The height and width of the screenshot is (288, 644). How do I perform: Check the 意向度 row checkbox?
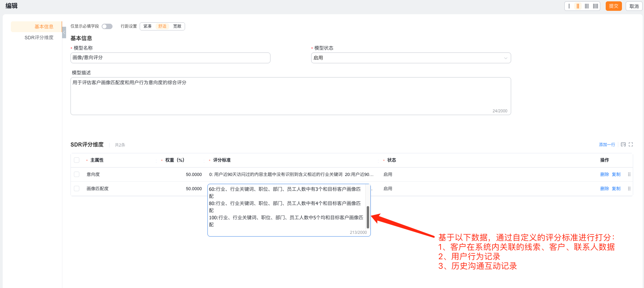[x=77, y=174]
